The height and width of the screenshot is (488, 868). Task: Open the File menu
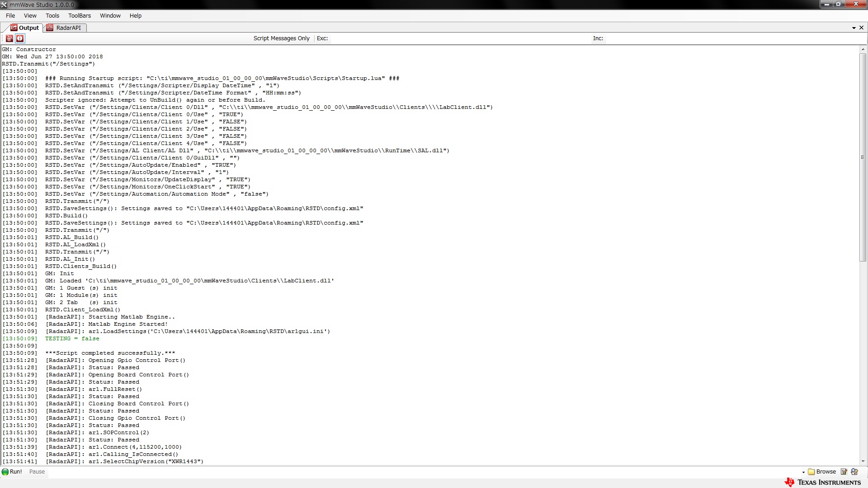click(x=10, y=15)
